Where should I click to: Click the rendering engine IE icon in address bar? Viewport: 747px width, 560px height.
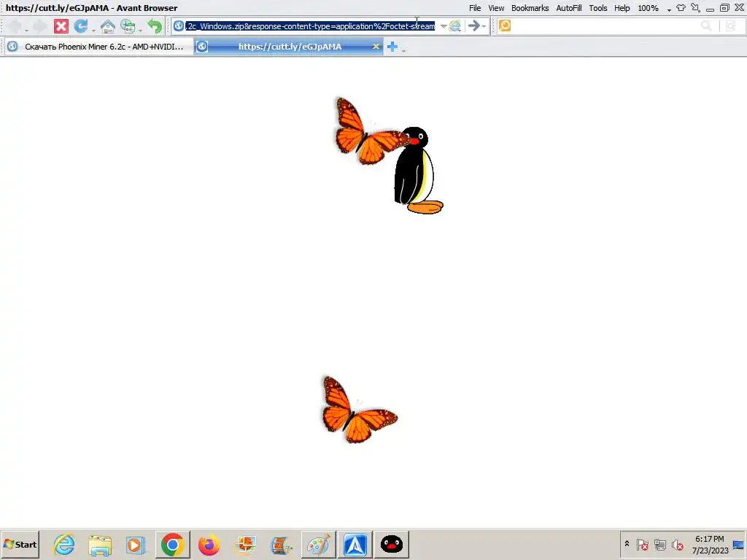(455, 26)
